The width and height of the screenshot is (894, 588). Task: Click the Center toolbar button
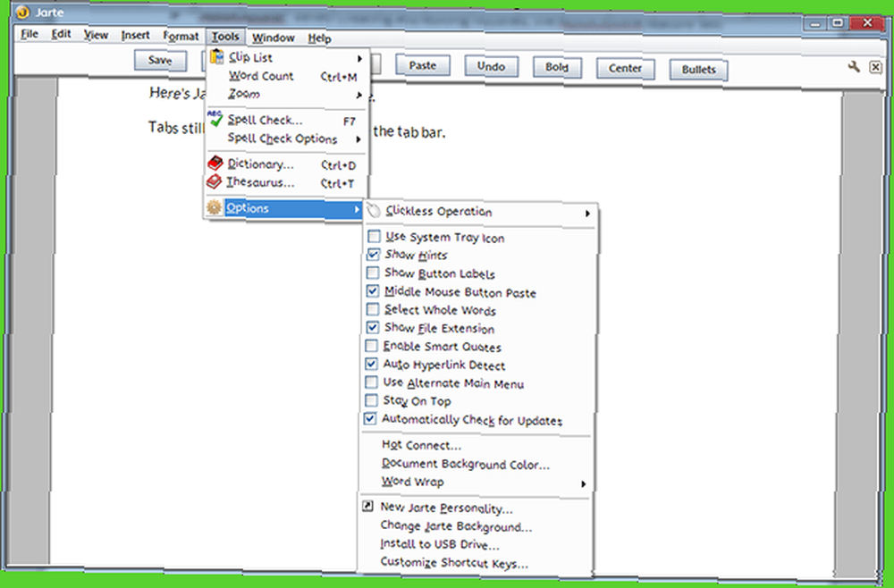click(x=625, y=69)
